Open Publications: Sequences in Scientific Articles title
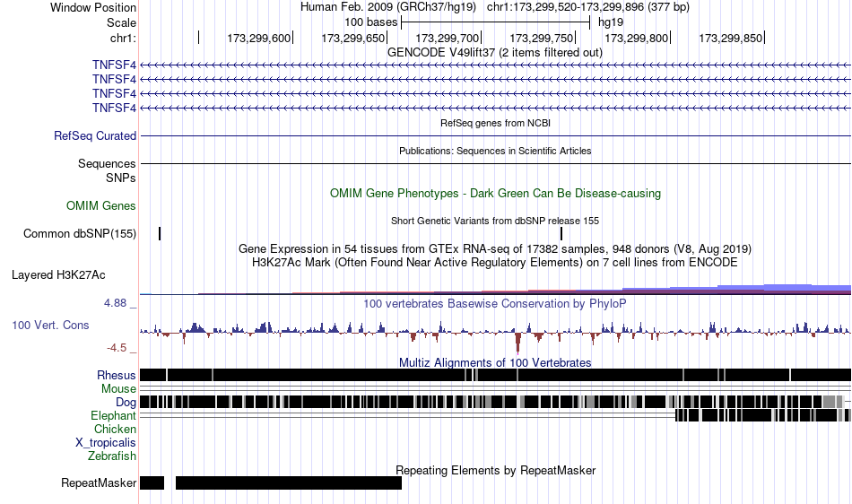Screen dimensions: 852x504 click(x=495, y=151)
